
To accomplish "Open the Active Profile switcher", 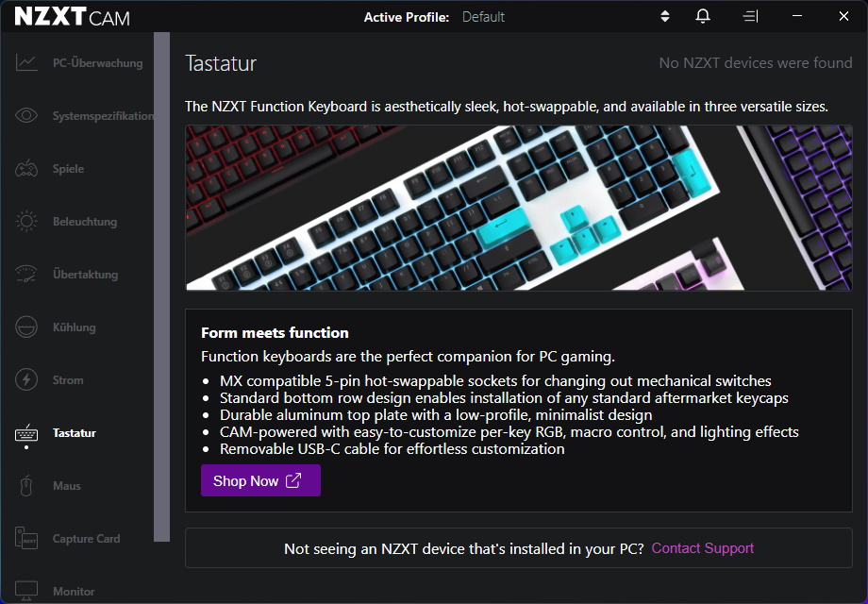I will [664, 16].
